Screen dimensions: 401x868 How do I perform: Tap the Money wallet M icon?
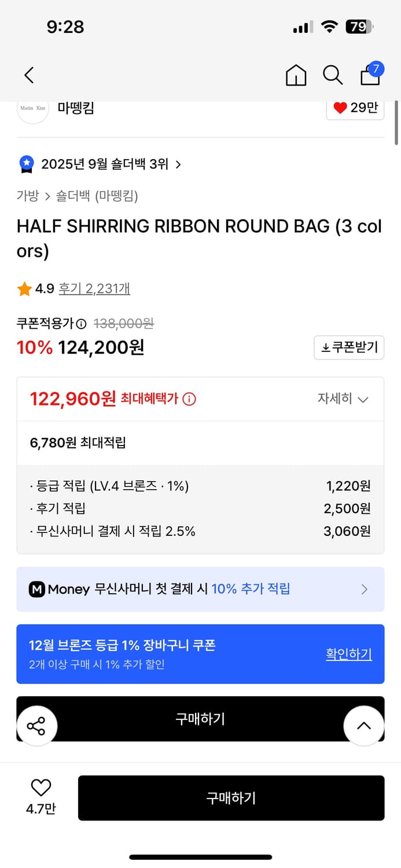(x=38, y=589)
